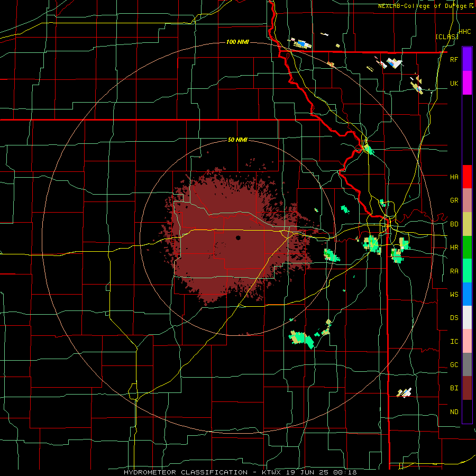Click the IC legend label

454,342
